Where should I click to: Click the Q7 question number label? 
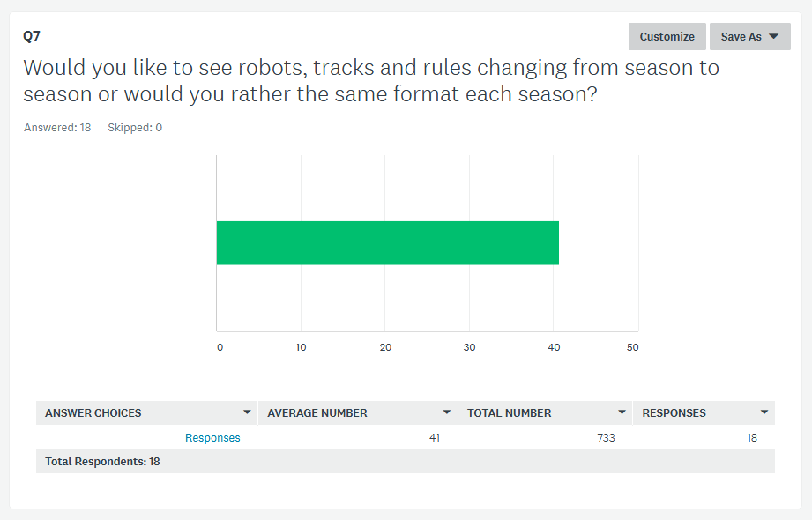click(x=32, y=36)
